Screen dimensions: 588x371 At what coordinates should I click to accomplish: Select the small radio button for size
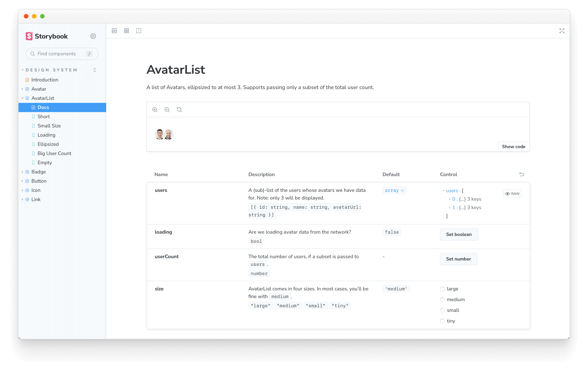point(442,310)
